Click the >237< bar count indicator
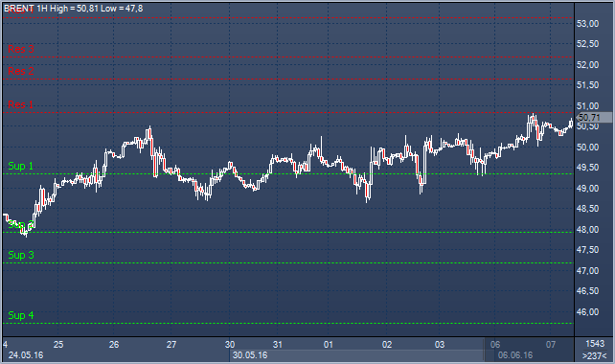This screenshot has width=615, height=364. pos(595,355)
